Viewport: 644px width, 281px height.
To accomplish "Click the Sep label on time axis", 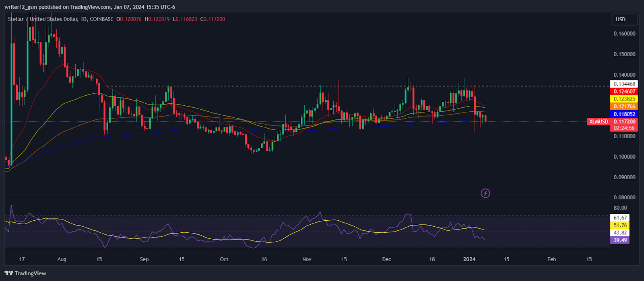I will click(x=144, y=259).
